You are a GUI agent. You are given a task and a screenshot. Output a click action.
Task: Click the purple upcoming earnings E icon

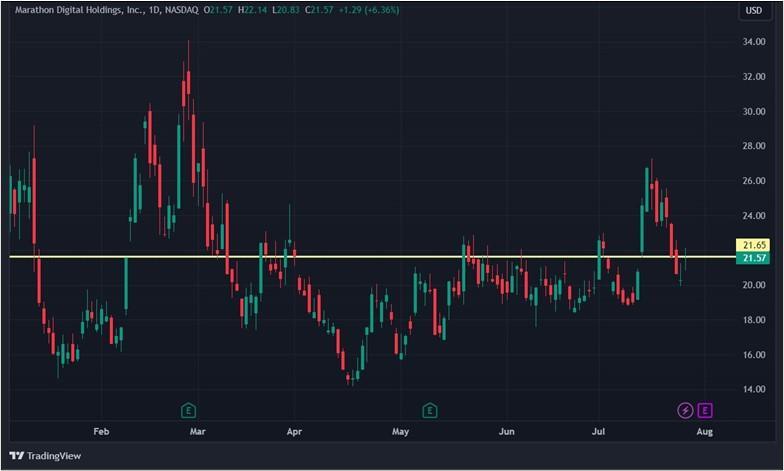pyautogui.click(x=704, y=410)
